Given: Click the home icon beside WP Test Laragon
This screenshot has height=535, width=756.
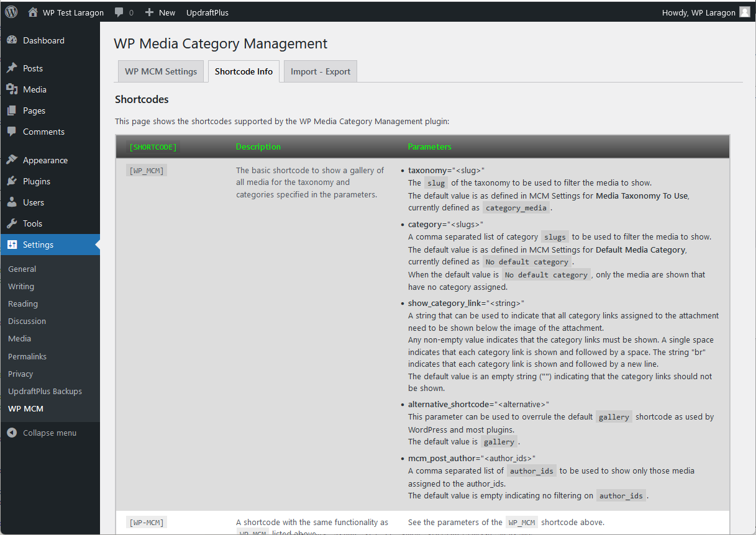Looking at the screenshot, I should click(x=33, y=12).
